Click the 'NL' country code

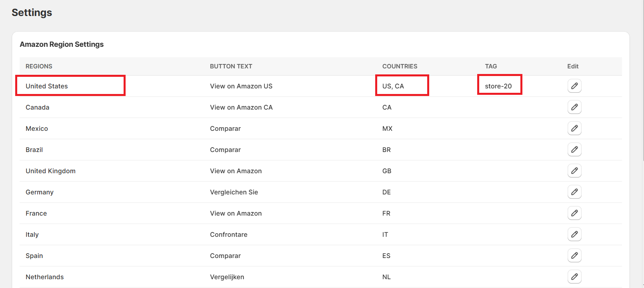click(x=386, y=277)
